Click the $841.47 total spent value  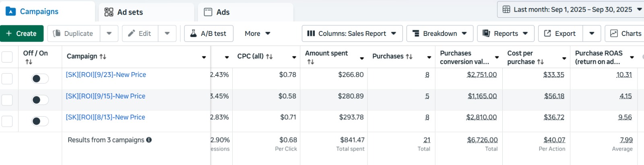click(352, 140)
